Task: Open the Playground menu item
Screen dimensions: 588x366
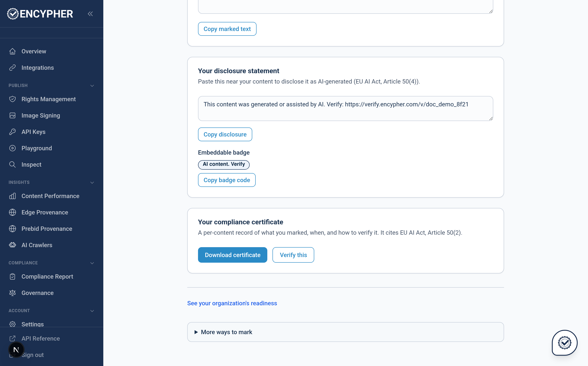Action: click(37, 148)
